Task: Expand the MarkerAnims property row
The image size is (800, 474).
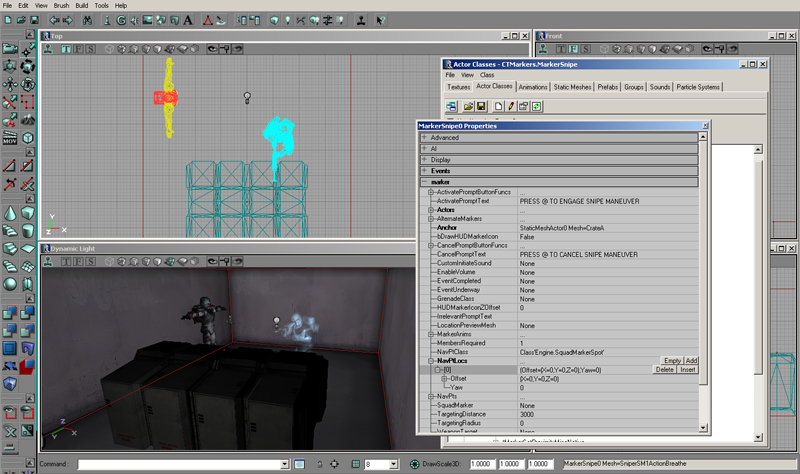Action: [x=431, y=334]
